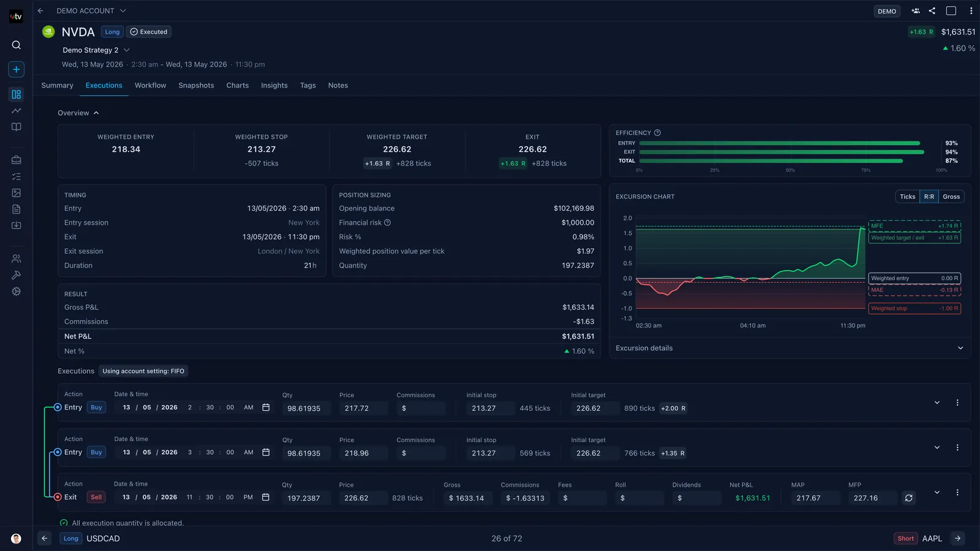Expand Excursion details
The width and height of the screenshot is (980, 551).
[790, 348]
